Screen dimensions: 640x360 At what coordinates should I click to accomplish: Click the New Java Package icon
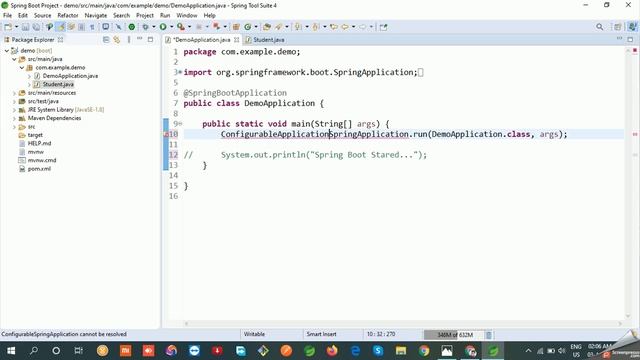click(x=236, y=27)
